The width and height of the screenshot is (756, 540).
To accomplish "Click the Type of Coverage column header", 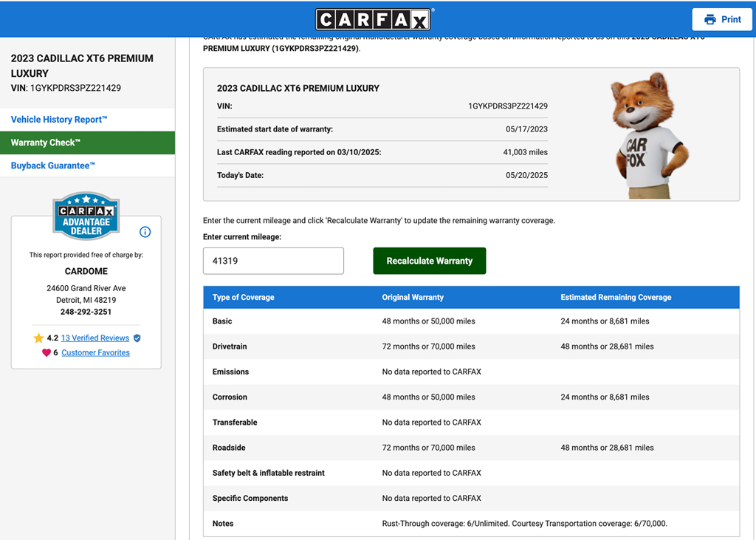I will 243,298.
